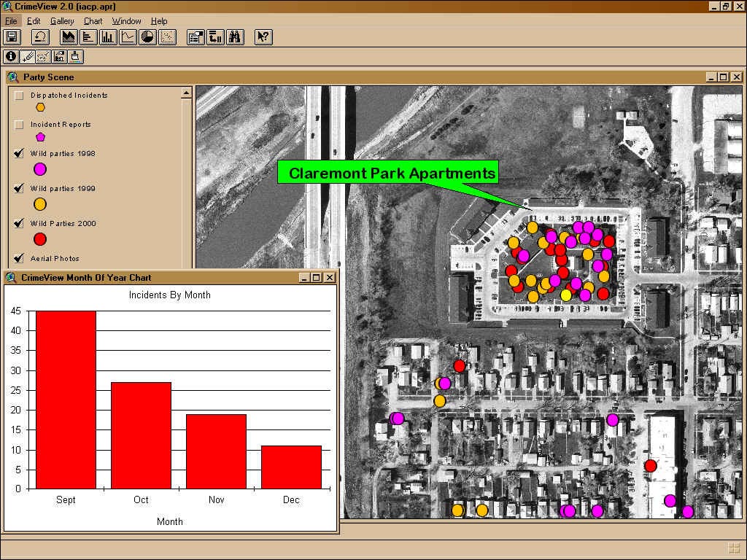Open the Chart menu
This screenshot has height=560, width=747.
(93, 21)
